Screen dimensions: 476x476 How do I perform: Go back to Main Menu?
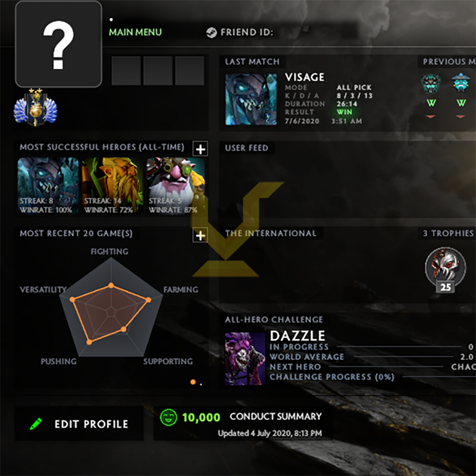(136, 32)
